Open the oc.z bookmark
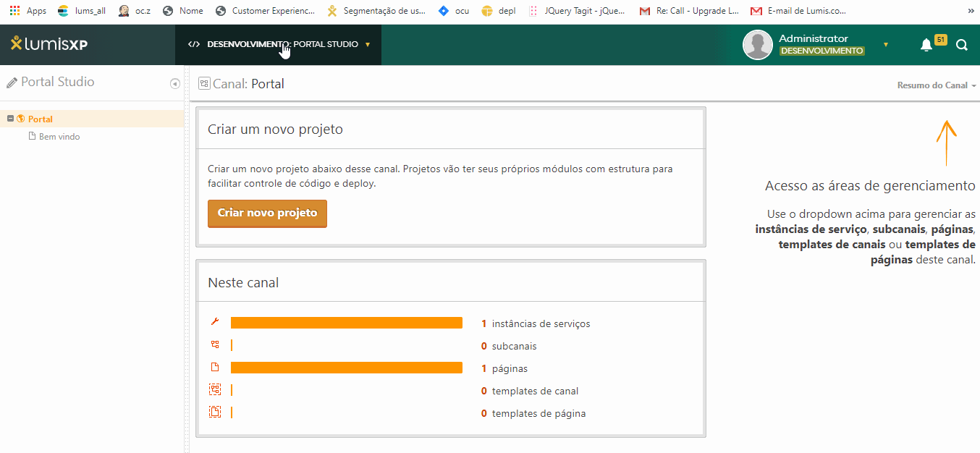 tap(135, 11)
